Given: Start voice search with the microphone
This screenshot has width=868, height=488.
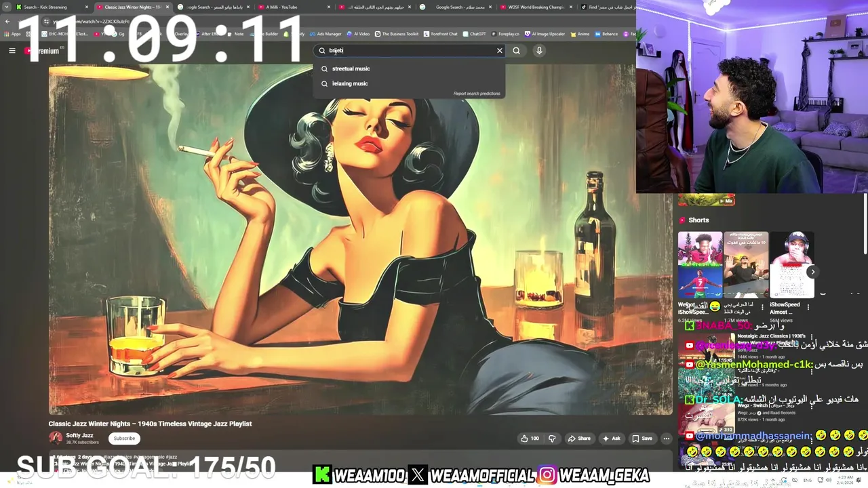Looking at the screenshot, I should click(x=539, y=50).
